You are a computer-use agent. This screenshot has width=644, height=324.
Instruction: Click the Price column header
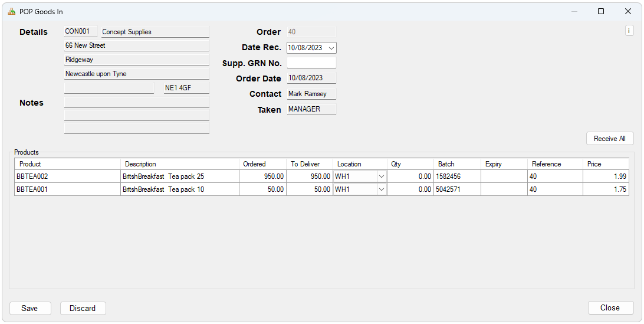click(x=605, y=164)
